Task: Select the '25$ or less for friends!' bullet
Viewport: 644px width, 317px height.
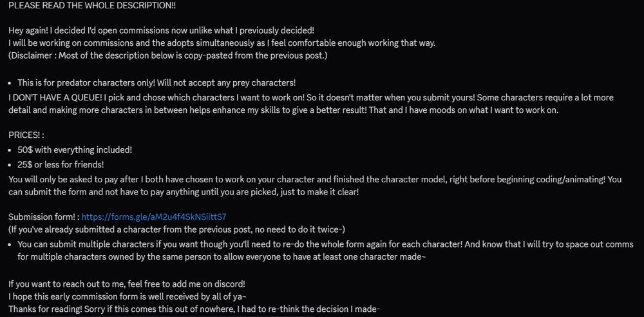Action: tap(61, 165)
